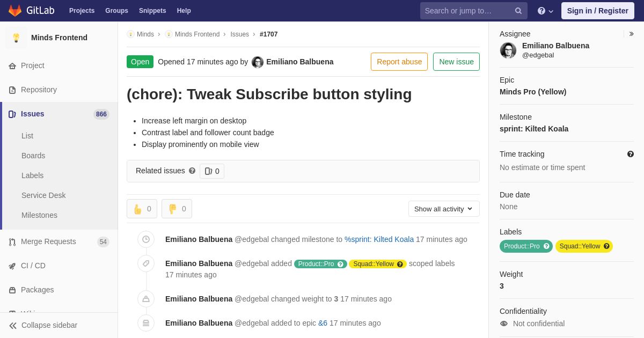The width and height of the screenshot is (644, 338).
Task: Click the search magnifier icon
Action: coord(518,11)
